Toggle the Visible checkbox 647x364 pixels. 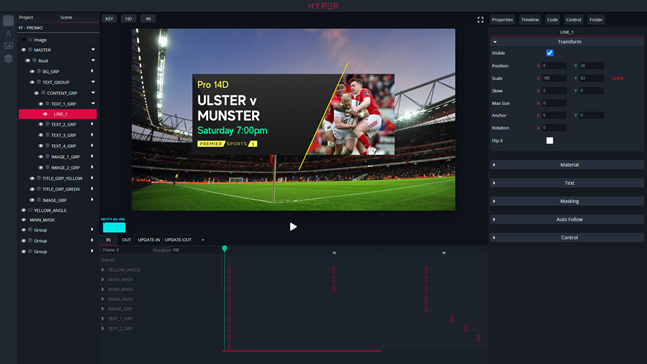[x=550, y=53]
